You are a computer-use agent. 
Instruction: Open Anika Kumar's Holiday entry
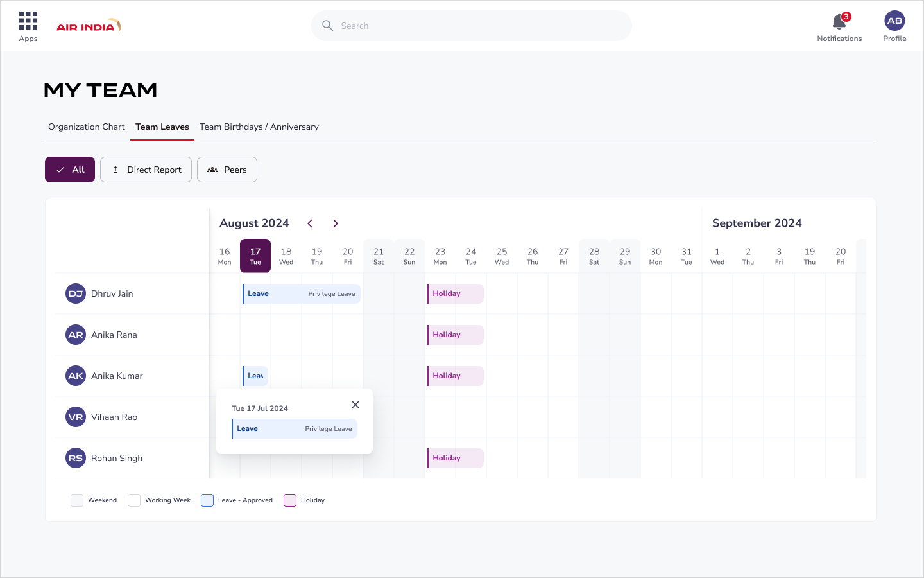click(456, 376)
